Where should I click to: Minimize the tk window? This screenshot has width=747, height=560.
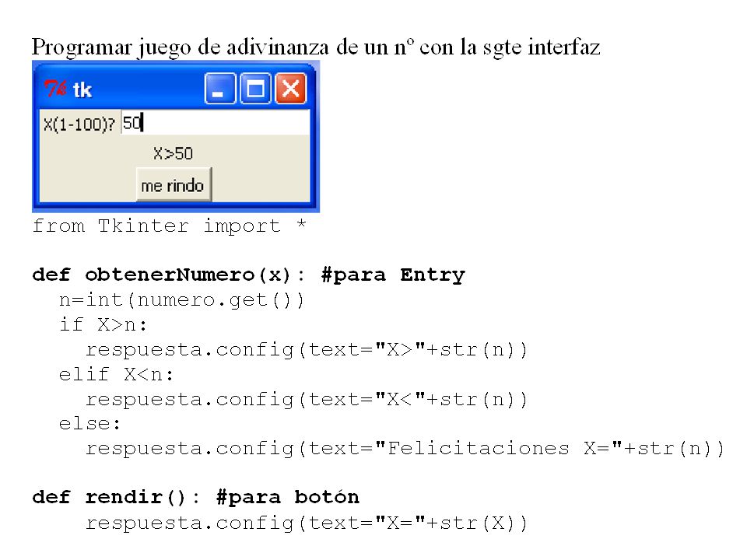219,89
